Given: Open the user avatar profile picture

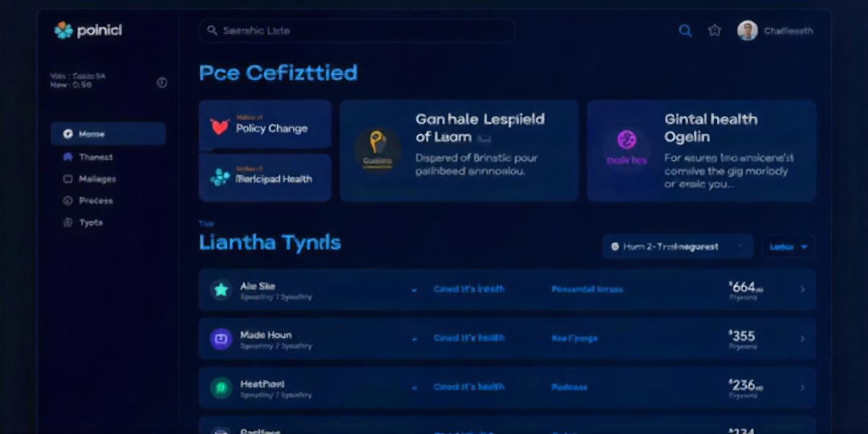Looking at the screenshot, I should [x=747, y=30].
